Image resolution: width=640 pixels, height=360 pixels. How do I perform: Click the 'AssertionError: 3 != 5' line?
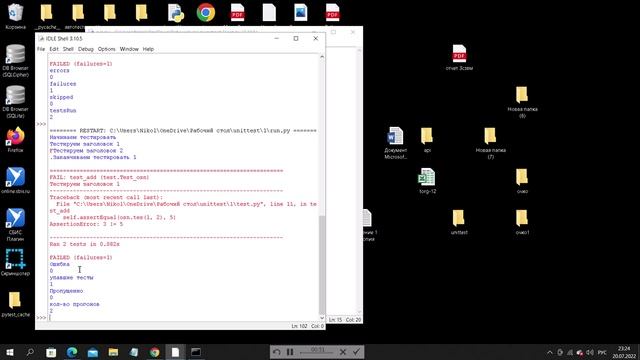[86, 224]
